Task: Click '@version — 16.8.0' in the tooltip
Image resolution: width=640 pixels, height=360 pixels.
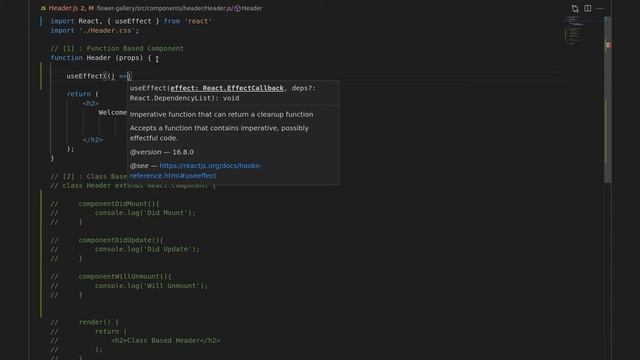Action: click(x=162, y=152)
